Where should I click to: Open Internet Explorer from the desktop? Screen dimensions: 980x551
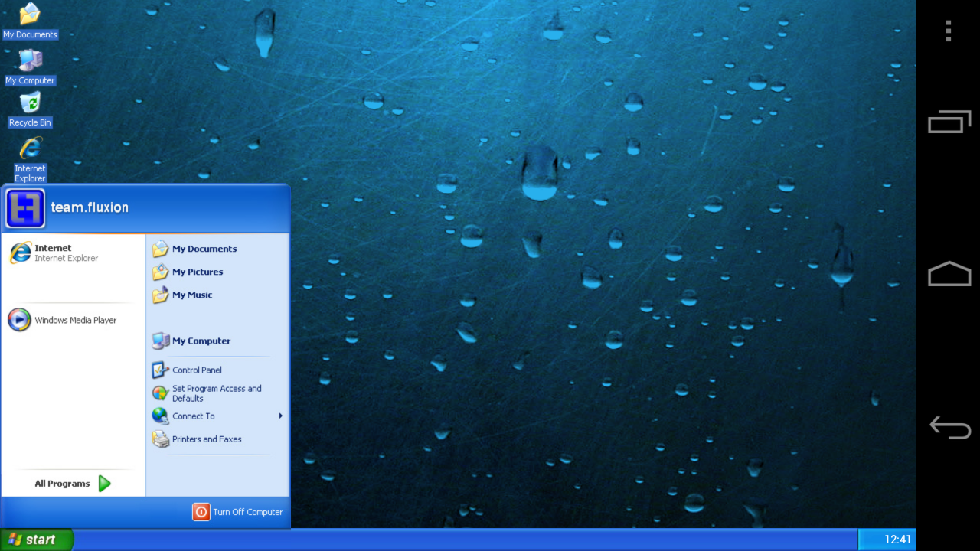point(29,153)
